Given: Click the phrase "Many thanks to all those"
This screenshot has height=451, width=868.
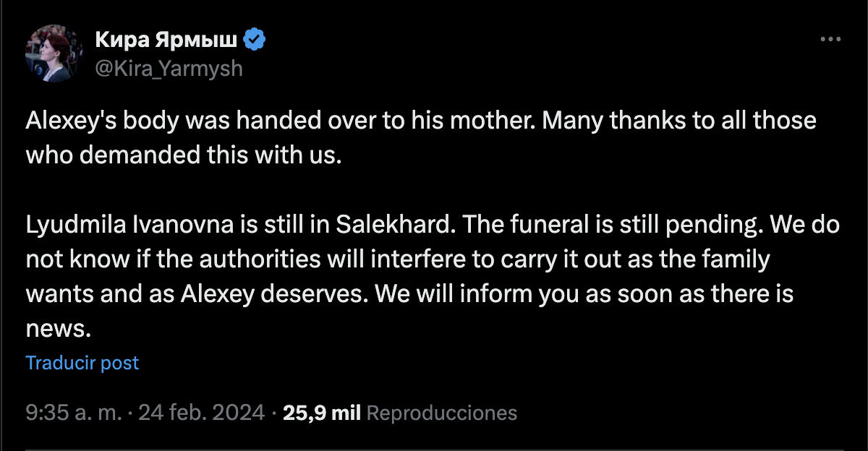Looking at the screenshot, I should pos(679,120).
